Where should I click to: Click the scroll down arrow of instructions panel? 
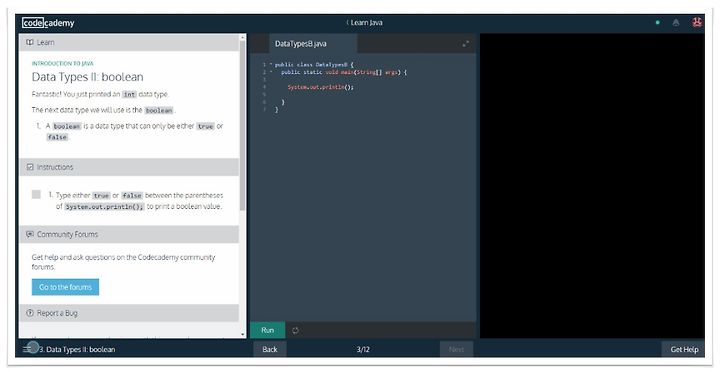pos(243,334)
